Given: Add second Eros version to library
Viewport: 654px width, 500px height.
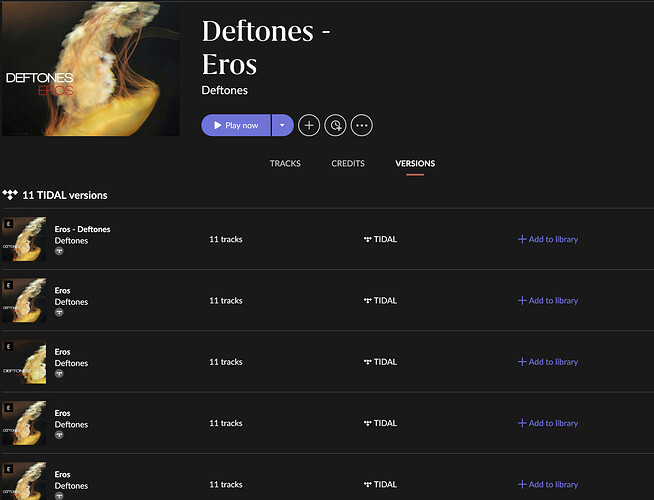Looking at the screenshot, I should (x=548, y=301).
